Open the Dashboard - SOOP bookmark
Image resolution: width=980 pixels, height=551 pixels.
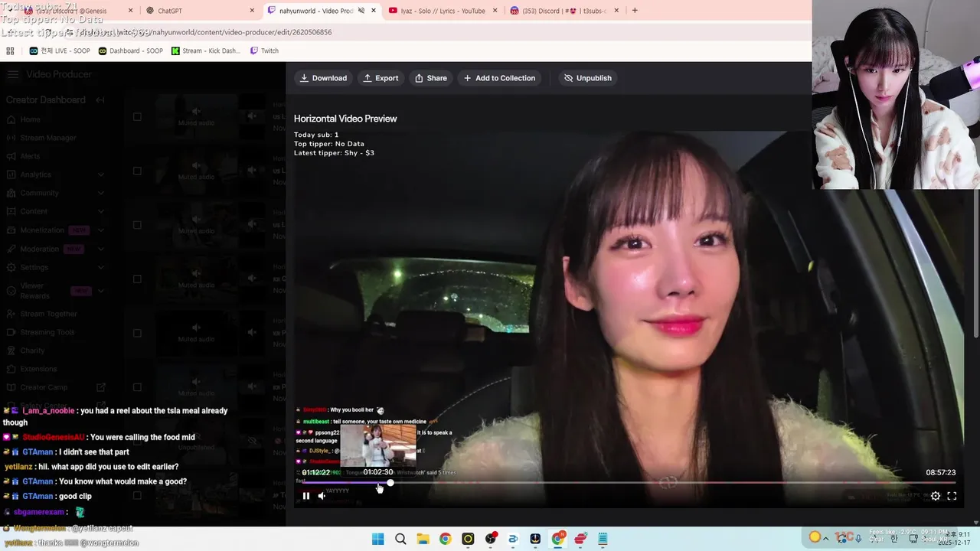tap(130, 51)
